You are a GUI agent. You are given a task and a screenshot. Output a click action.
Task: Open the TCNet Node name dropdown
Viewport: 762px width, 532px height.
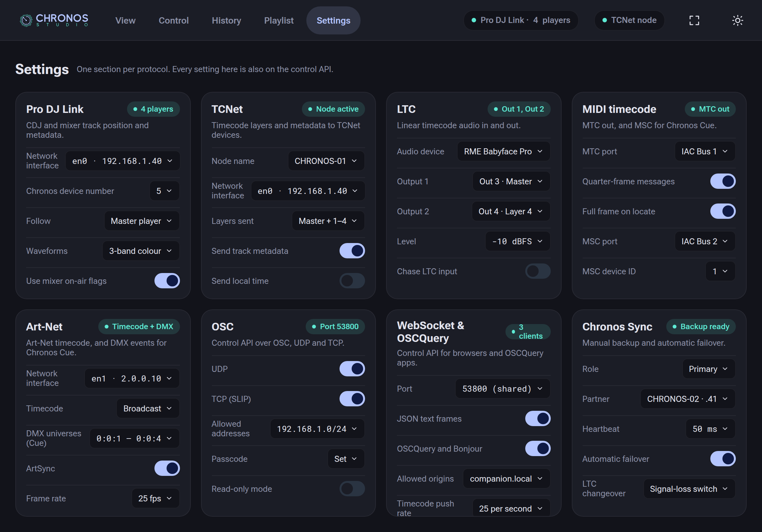point(326,161)
